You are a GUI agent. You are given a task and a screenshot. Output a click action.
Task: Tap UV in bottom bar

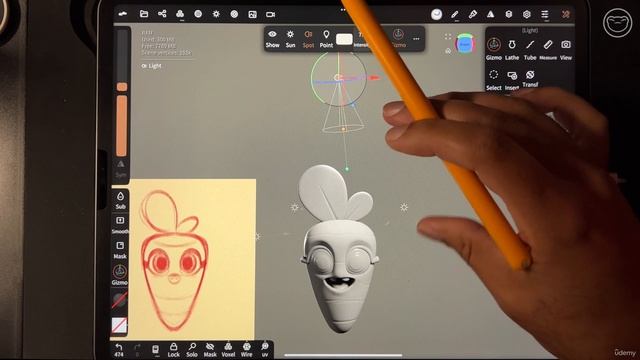[x=265, y=350]
